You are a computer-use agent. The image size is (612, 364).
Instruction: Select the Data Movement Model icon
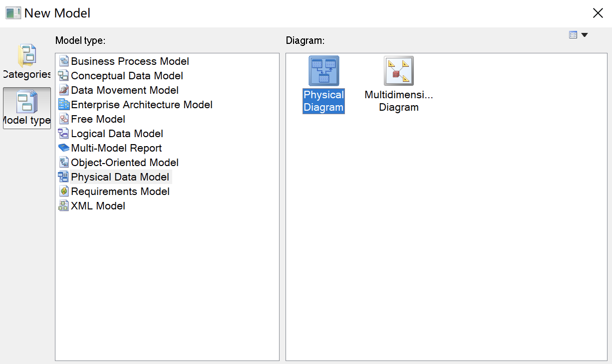63,90
